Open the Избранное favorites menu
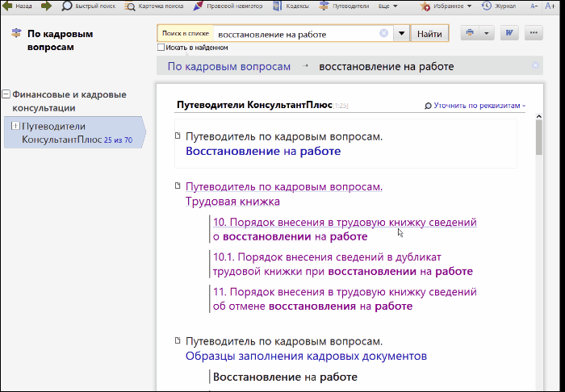The height and width of the screenshot is (392, 565). click(446, 6)
